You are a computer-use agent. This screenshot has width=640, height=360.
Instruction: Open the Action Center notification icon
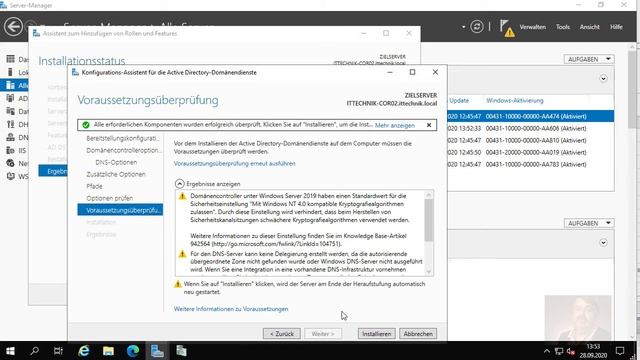pyautogui.click(x=620, y=351)
